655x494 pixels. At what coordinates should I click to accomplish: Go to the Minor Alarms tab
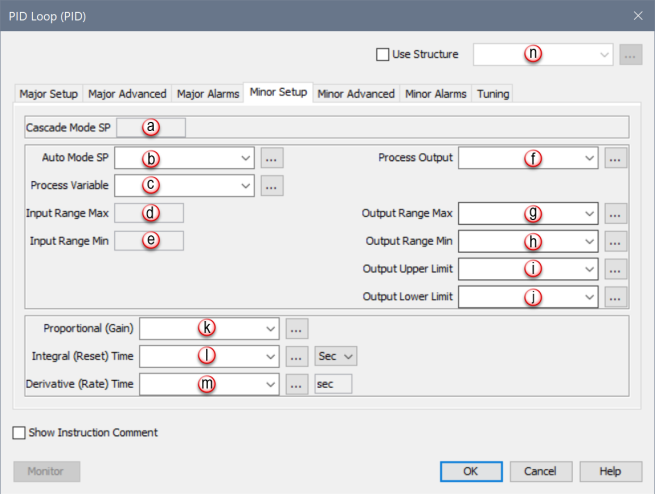click(x=436, y=94)
